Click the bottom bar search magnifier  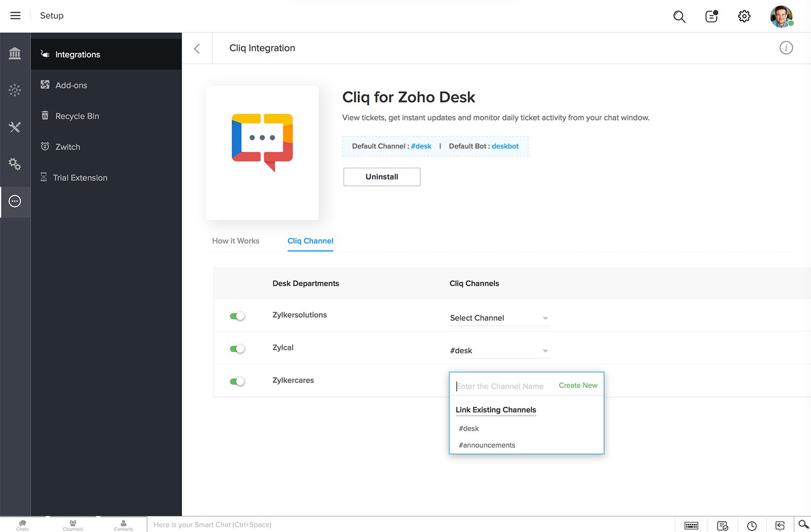(x=803, y=524)
